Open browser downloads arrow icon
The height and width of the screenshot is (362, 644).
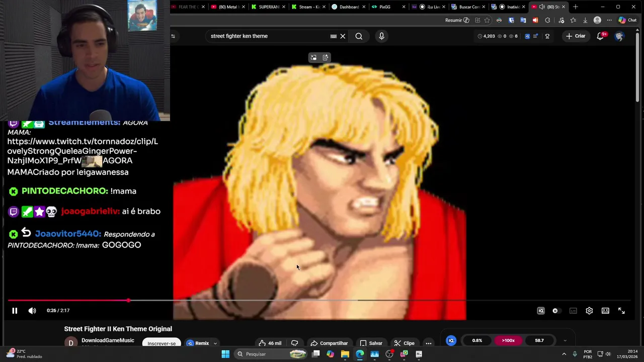[585, 20]
